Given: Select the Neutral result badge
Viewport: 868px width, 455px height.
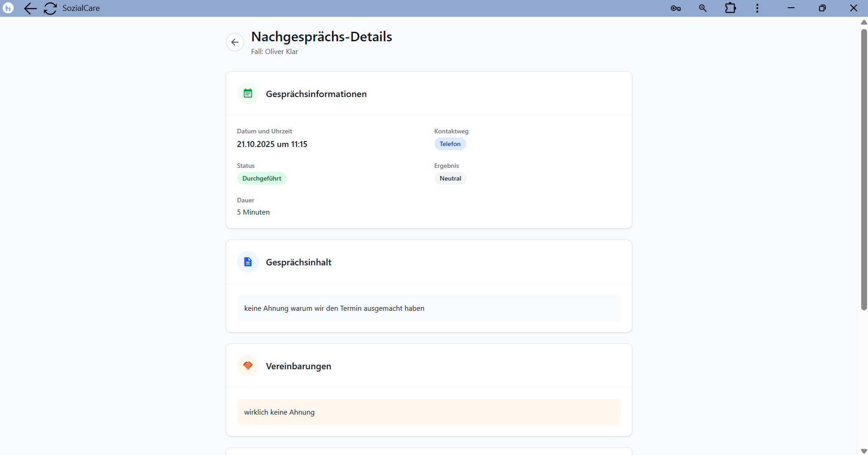Looking at the screenshot, I should 450,178.
